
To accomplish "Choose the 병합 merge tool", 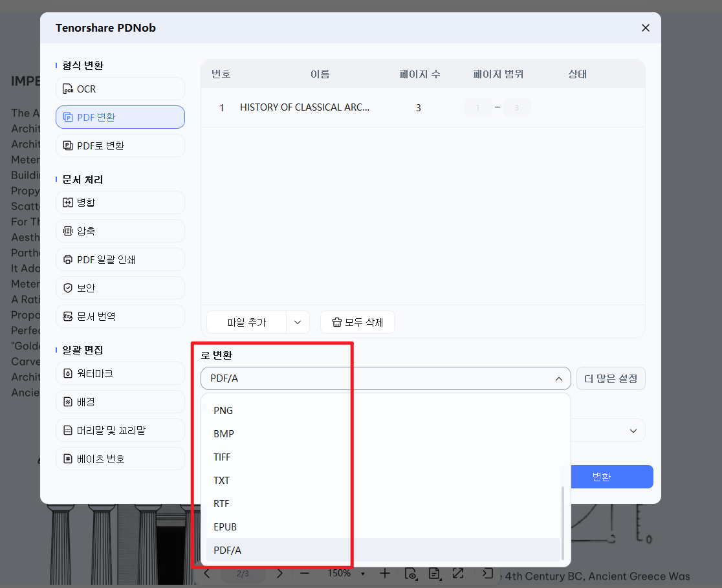I will [x=120, y=202].
